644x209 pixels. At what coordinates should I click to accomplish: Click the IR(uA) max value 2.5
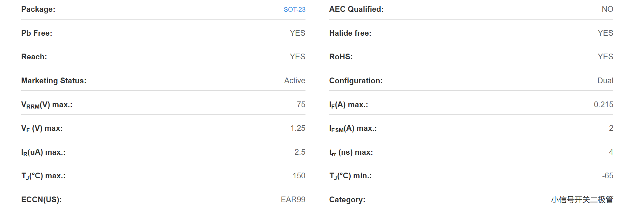(x=300, y=152)
